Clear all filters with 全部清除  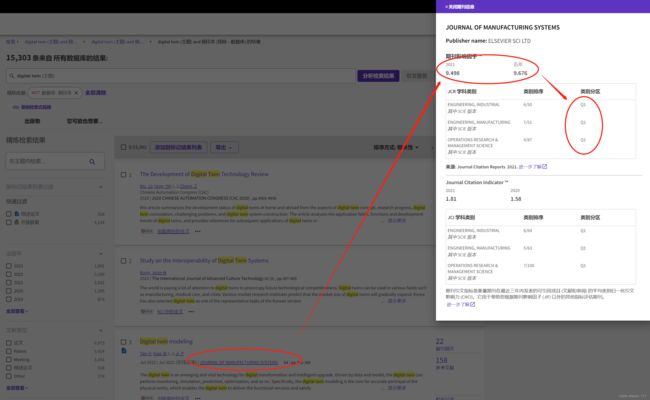click(x=96, y=92)
